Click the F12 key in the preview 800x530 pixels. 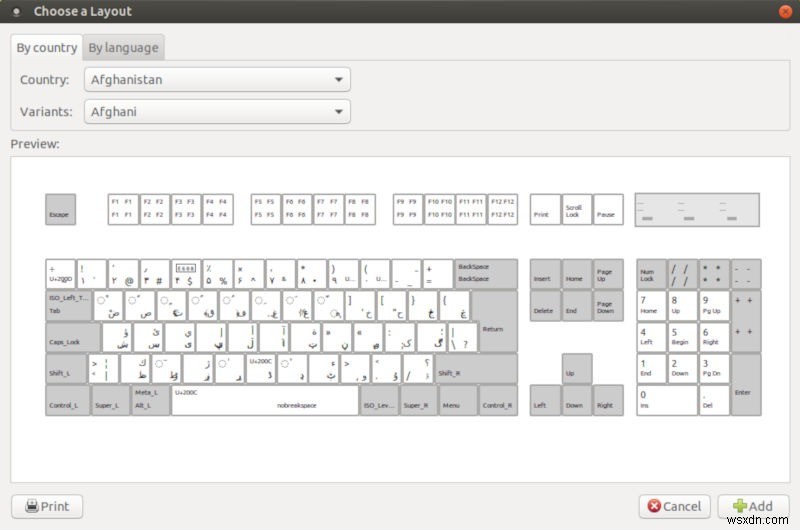pos(503,209)
